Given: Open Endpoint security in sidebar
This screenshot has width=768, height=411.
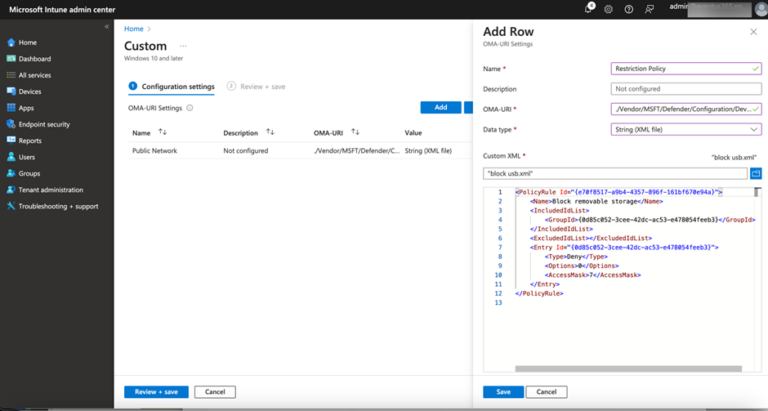Looking at the screenshot, I should coord(44,124).
